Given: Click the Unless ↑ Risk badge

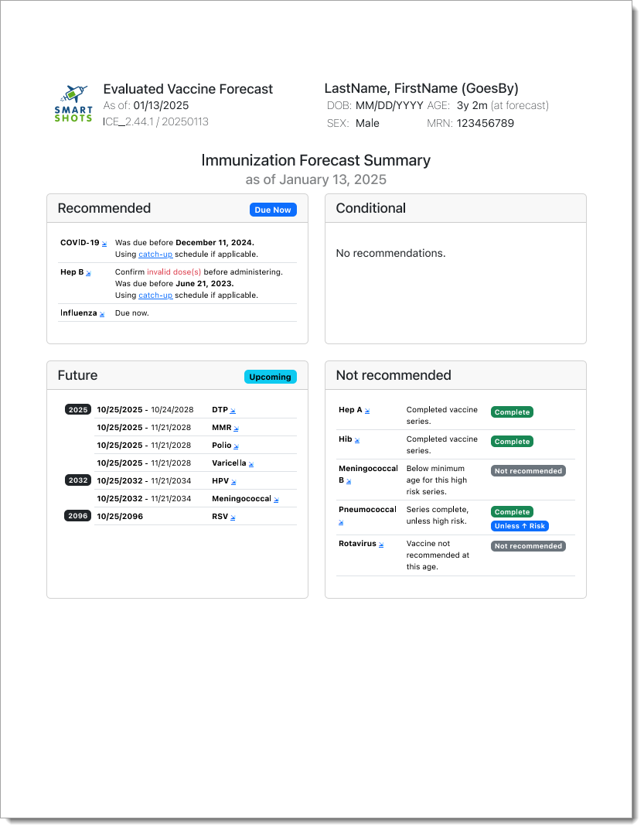Looking at the screenshot, I should (520, 526).
